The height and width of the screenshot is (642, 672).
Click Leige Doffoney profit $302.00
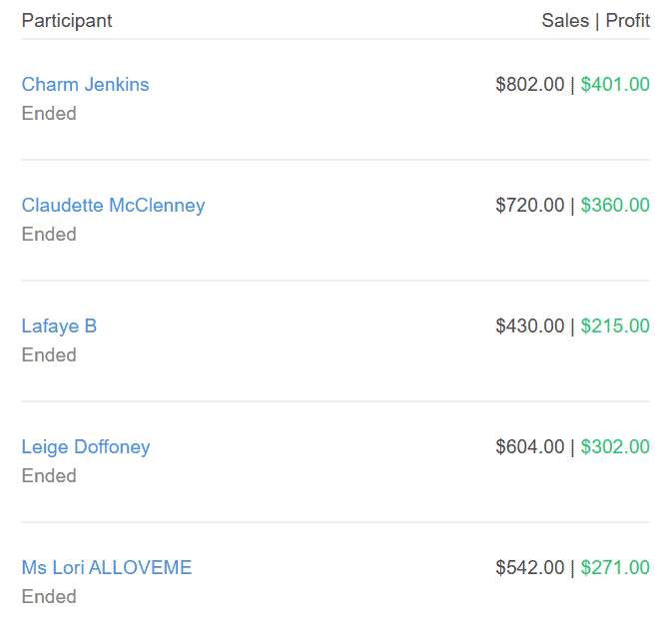[x=615, y=447]
